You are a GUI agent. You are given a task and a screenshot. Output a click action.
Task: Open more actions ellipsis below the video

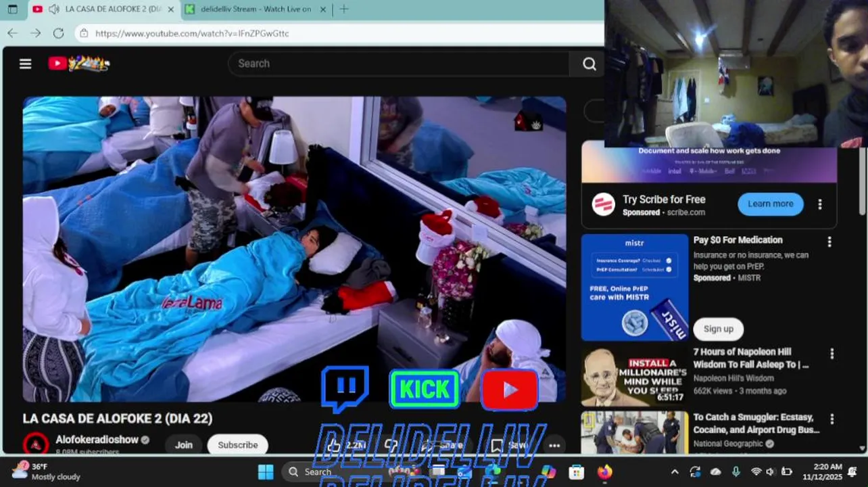click(x=554, y=445)
